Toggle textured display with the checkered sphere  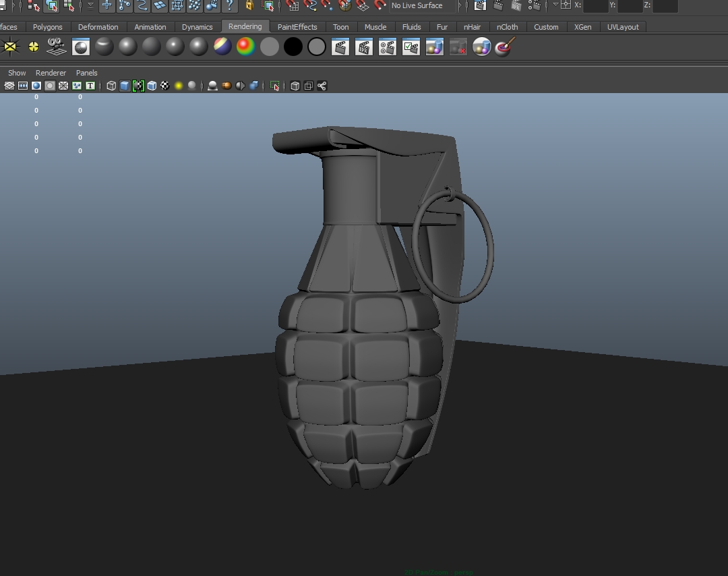point(165,86)
